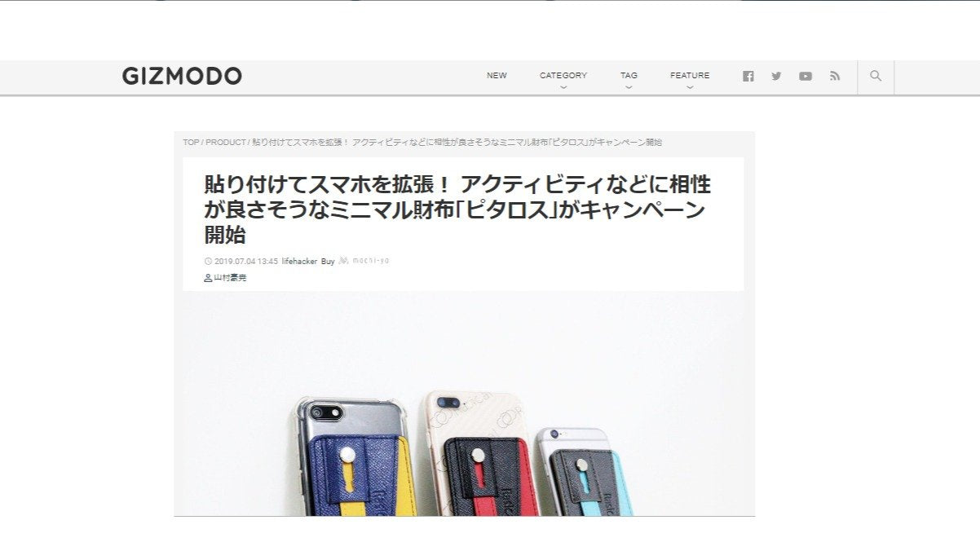
Task: Open the search magnifier icon
Action: click(876, 76)
